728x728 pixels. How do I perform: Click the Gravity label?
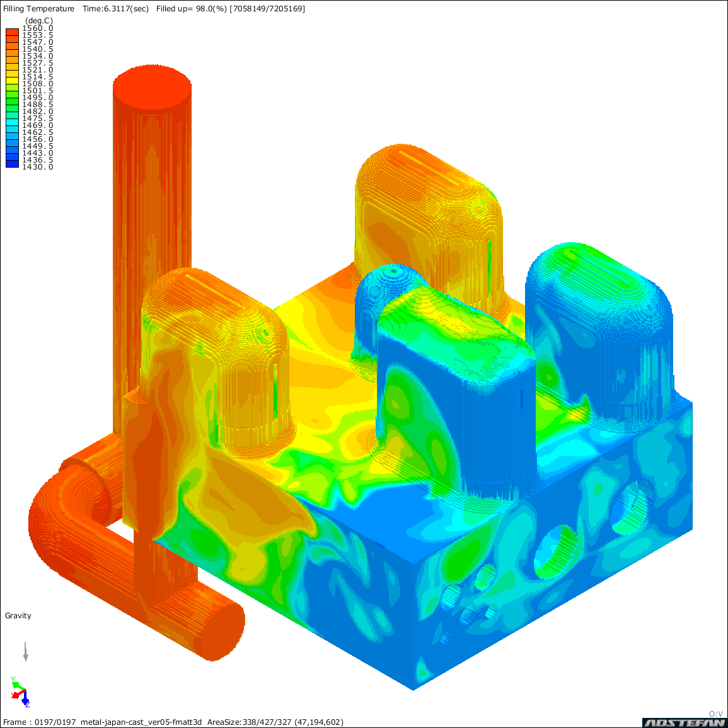click(x=18, y=616)
